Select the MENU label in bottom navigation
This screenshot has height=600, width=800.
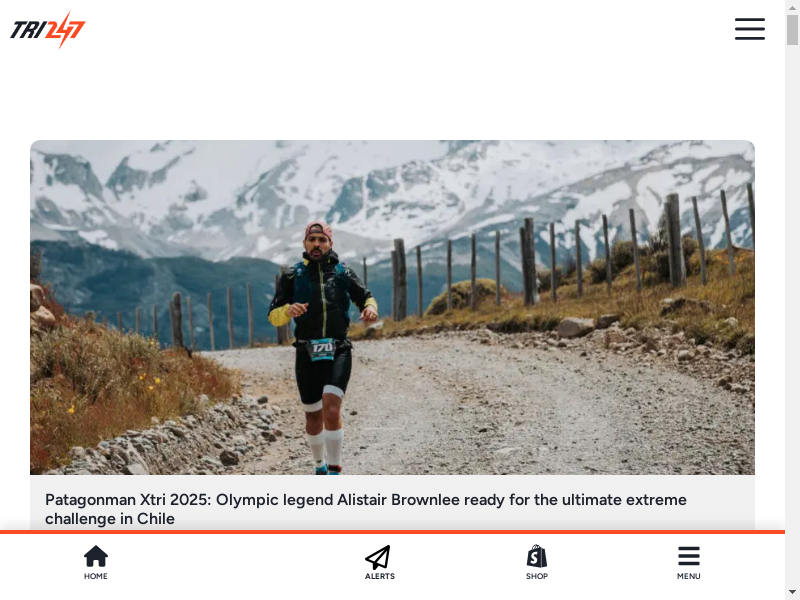pos(689,576)
